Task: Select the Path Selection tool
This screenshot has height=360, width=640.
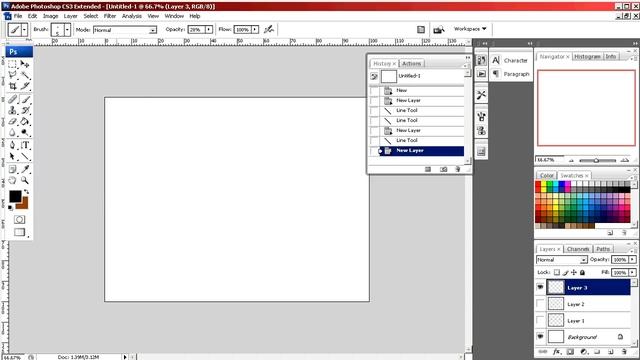Action: pyautogui.click(x=12, y=156)
